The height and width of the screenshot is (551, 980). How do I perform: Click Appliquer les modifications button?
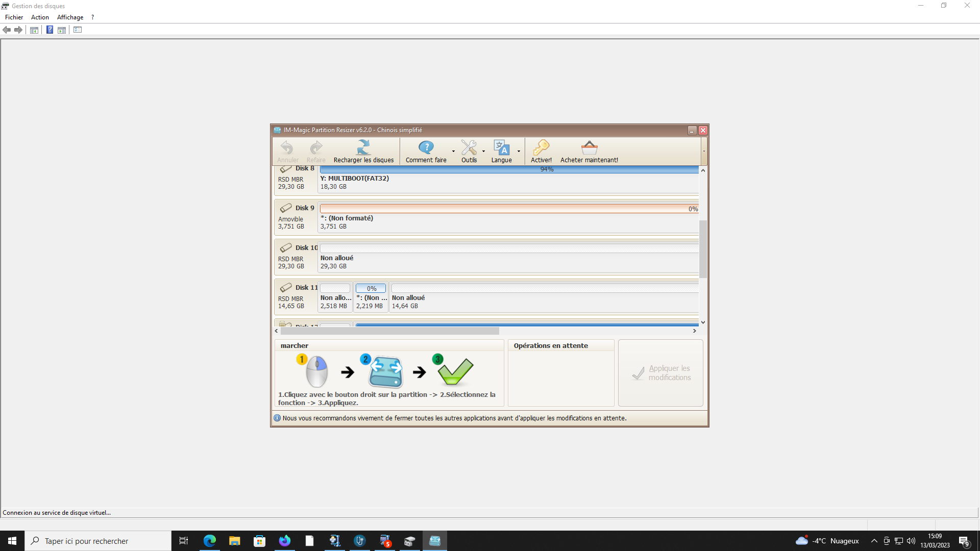click(660, 373)
